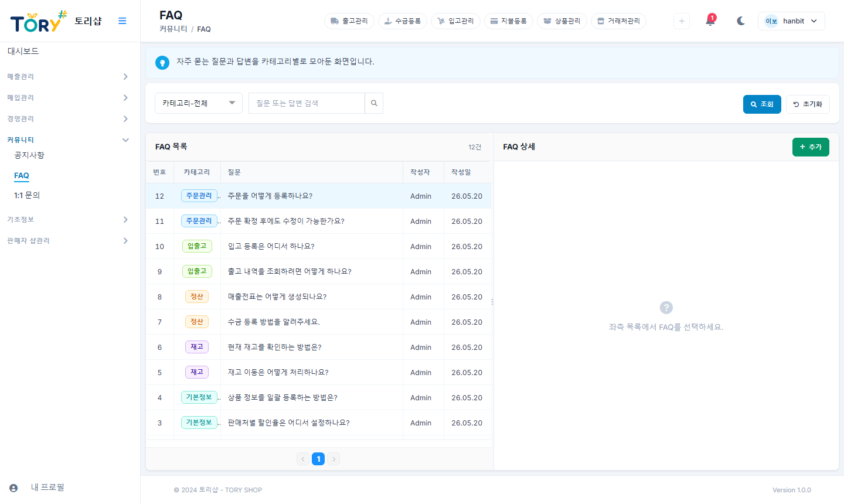Click the dashed plus add-shortcut icon
Screen dimensions: 844x504
682,21
